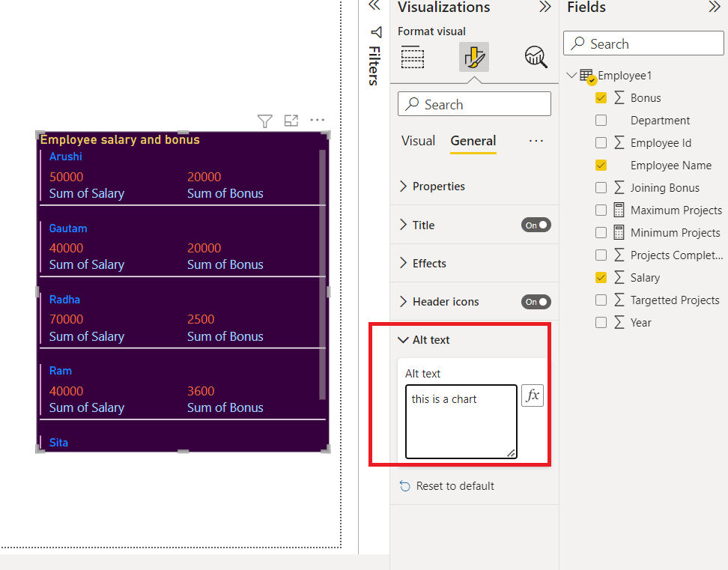
Task: Click the fx conditional formatting button
Action: pyautogui.click(x=533, y=395)
